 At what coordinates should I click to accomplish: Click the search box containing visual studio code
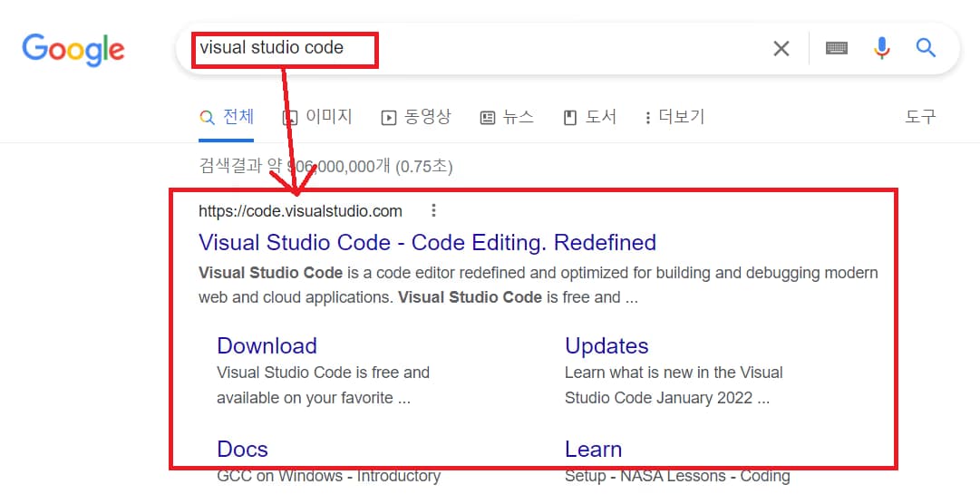click(x=471, y=48)
